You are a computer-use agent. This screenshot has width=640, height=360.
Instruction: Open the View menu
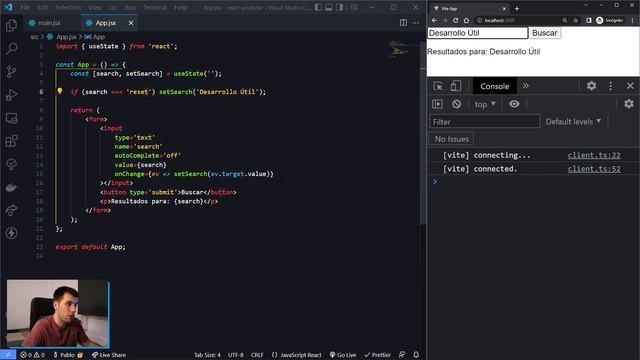point(95,7)
